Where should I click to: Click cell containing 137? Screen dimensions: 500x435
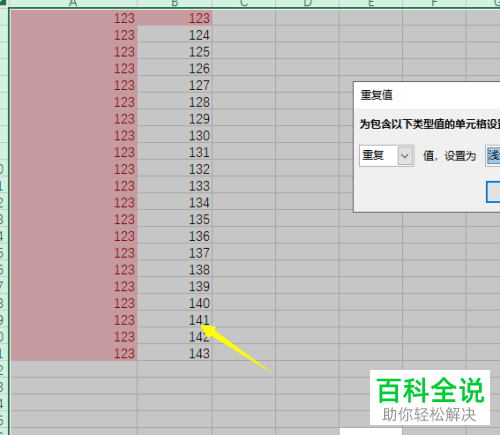tap(175, 252)
